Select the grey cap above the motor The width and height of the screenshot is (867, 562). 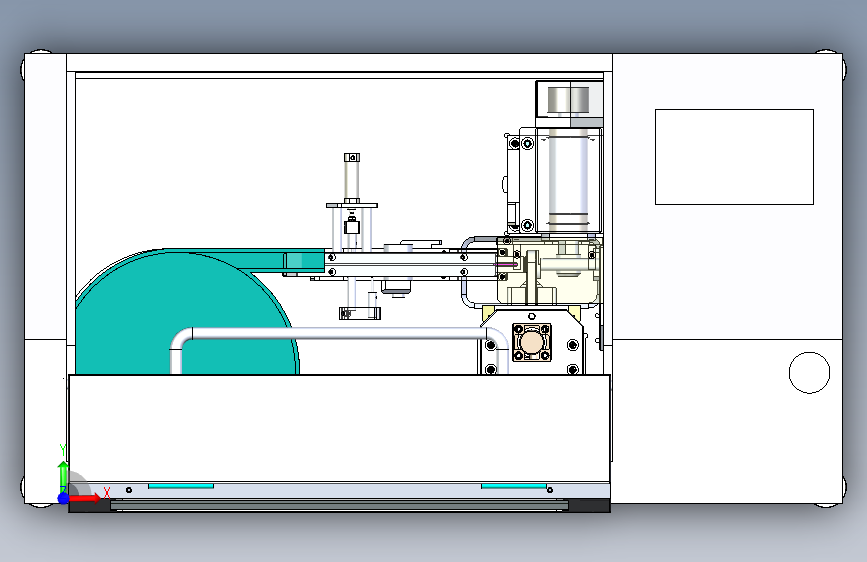tap(569, 100)
